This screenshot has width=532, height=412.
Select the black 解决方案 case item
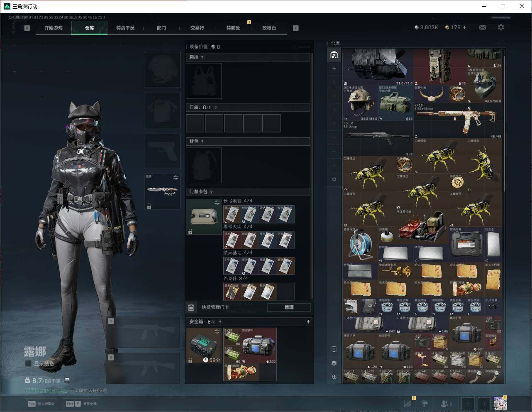pyautogui.click(x=466, y=244)
